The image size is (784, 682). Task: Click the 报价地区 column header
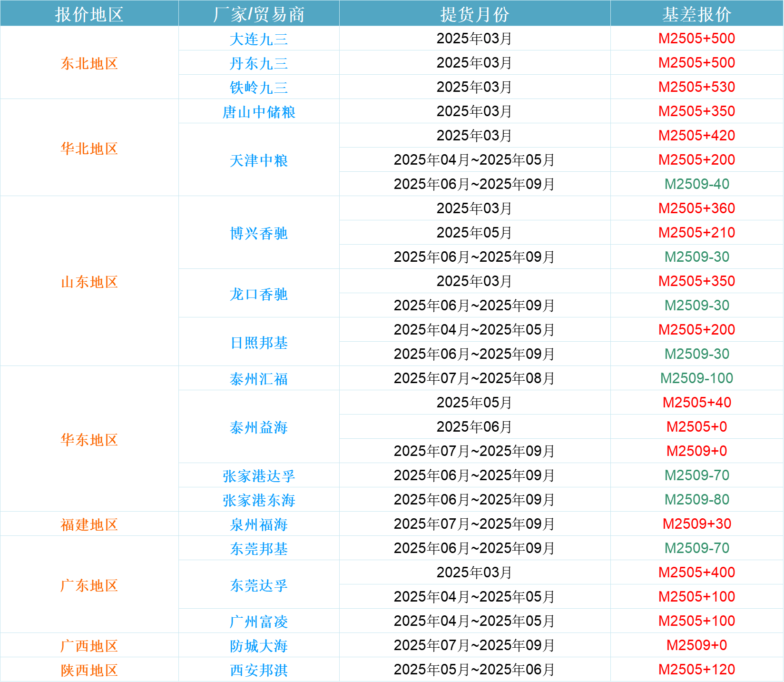(x=89, y=14)
